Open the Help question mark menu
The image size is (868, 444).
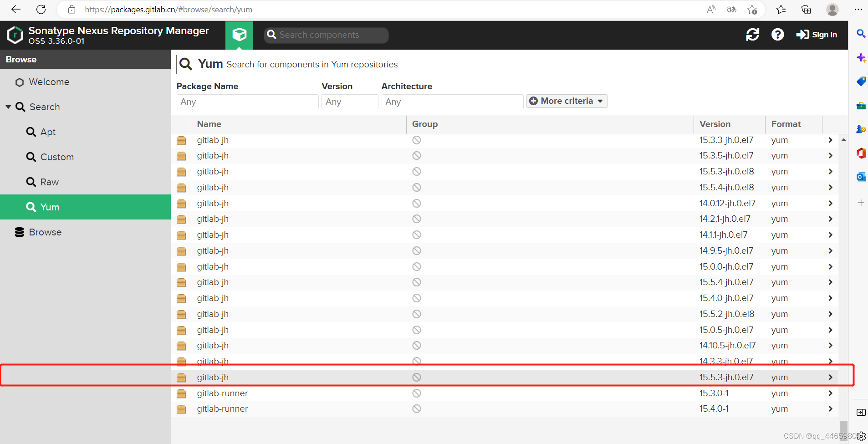pos(777,35)
